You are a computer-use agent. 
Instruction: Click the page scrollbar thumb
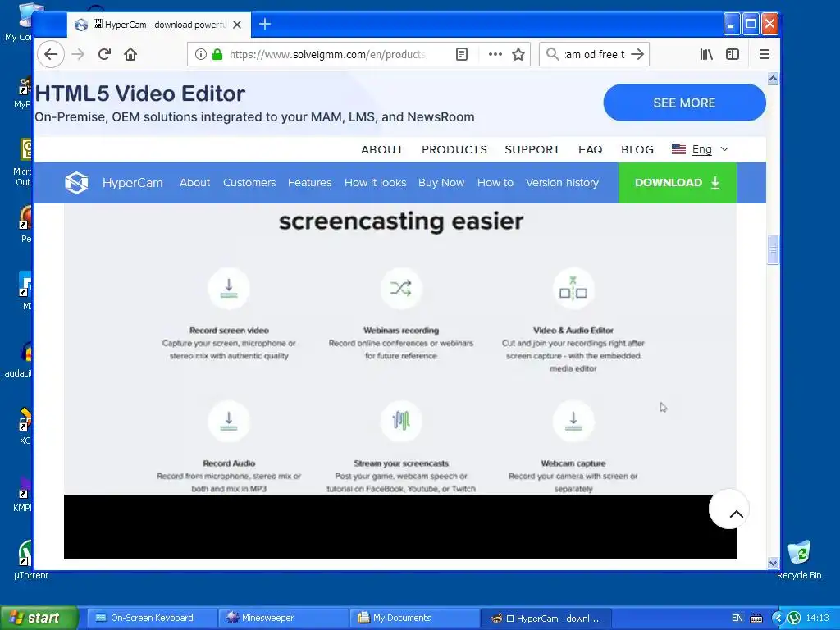point(773,249)
